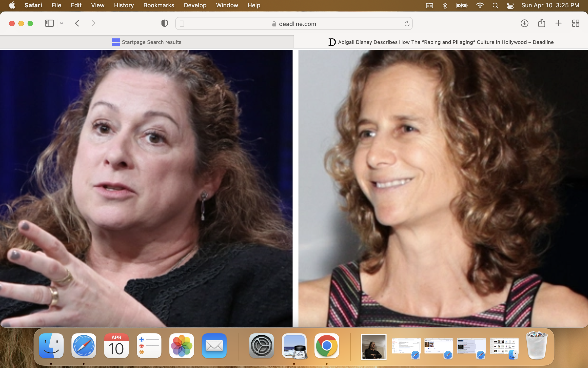
Task: Minimize the Safari window with yellow button
Action: [x=21, y=23]
